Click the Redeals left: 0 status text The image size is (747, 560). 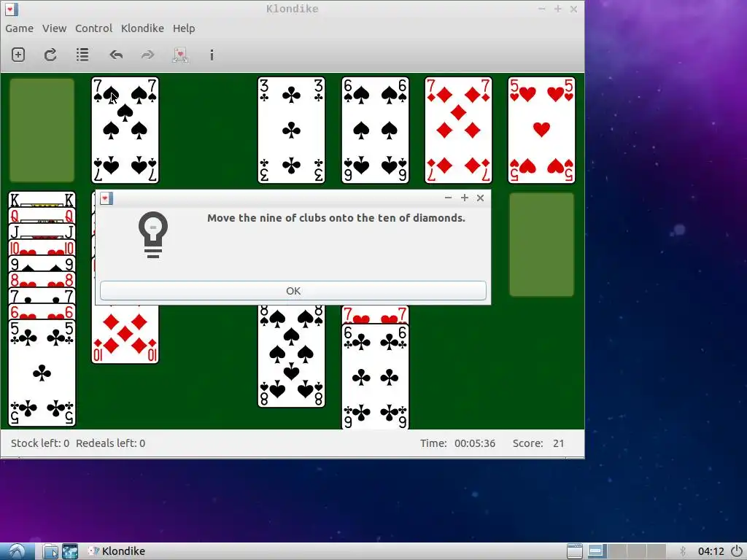point(111,443)
